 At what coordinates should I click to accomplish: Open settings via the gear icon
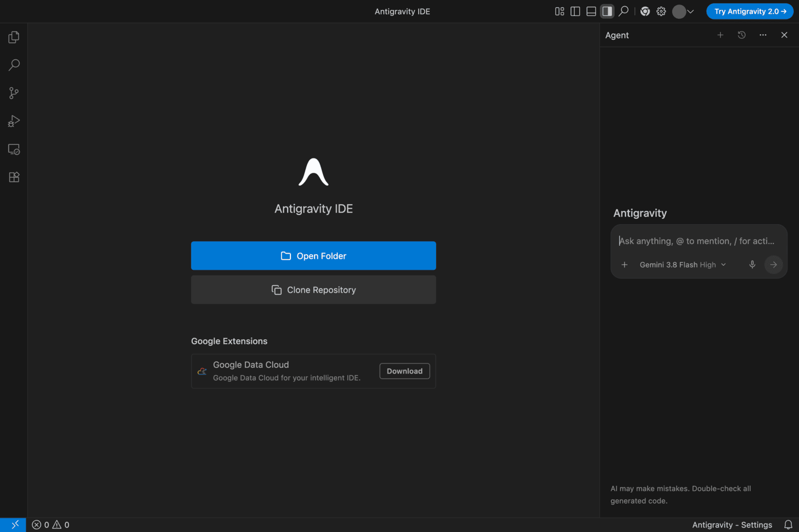pos(661,11)
